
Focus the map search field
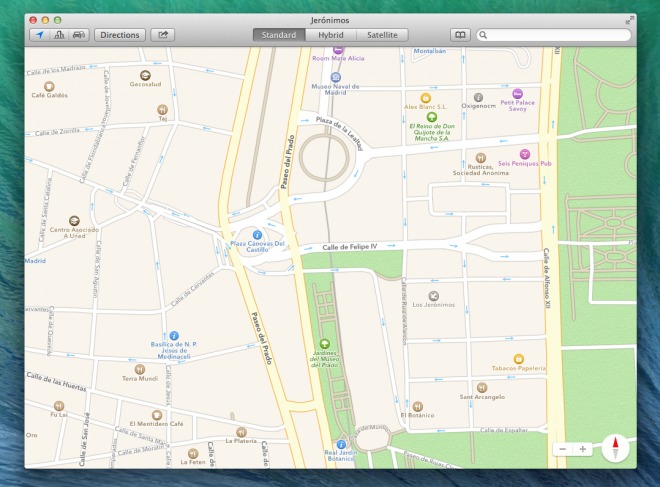coord(554,35)
